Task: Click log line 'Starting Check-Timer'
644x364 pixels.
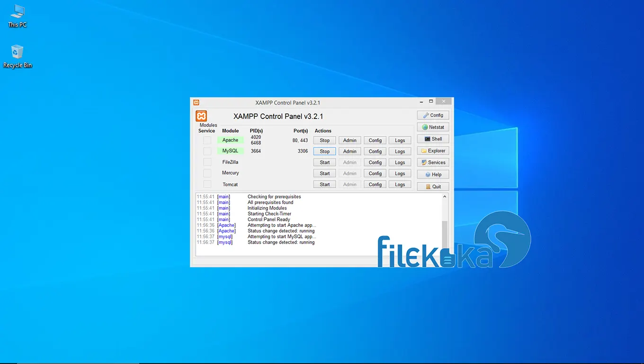Action: (269, 214)
